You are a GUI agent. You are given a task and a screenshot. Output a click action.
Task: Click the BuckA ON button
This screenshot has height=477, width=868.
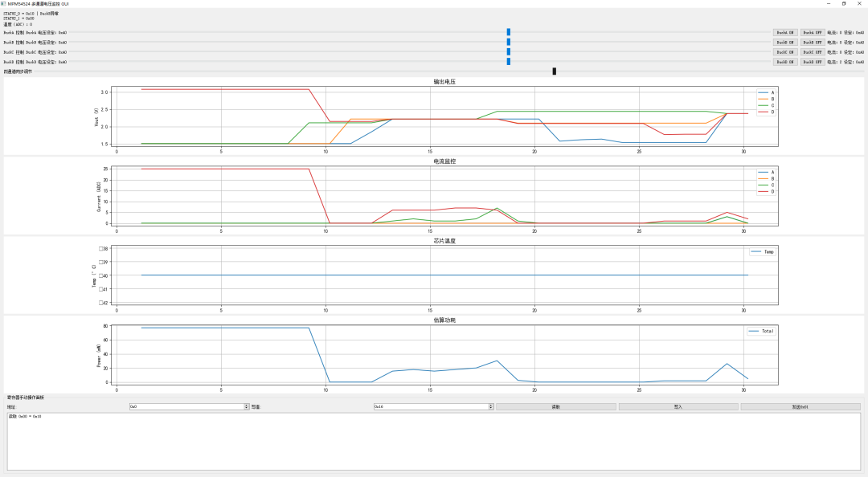click(x=785, y=33)
